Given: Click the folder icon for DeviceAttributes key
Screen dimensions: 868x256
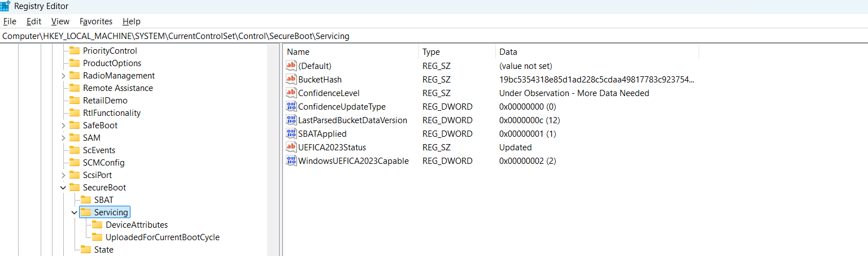Looking at the screenshot, I should (x=97, y=225).
